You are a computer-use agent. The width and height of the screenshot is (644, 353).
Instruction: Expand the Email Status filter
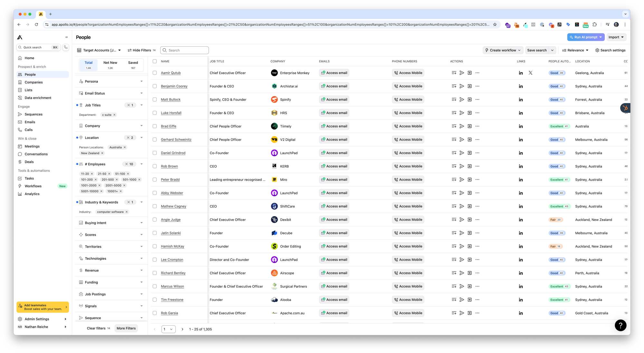(x=111, y=93)
